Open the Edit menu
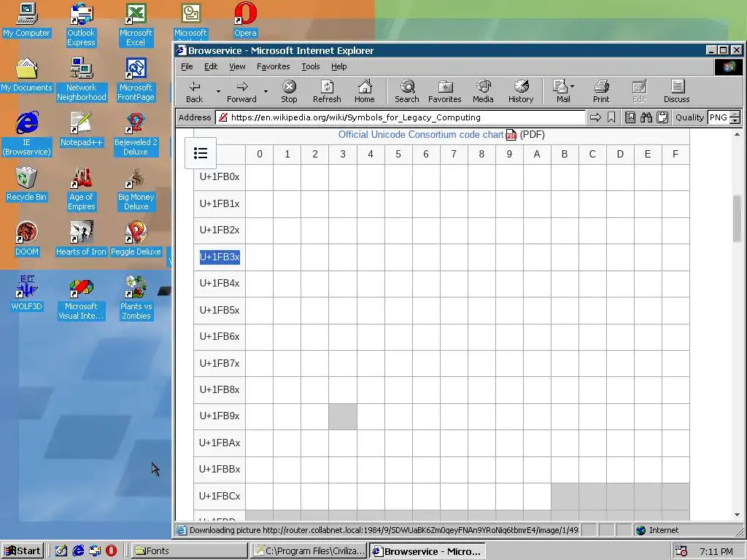 coord(211,66)
